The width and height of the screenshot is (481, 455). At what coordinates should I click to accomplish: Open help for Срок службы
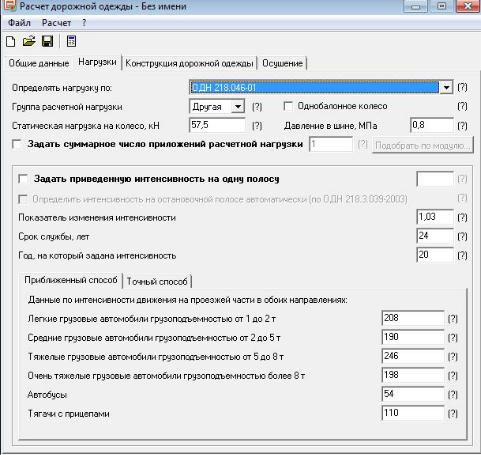point(462,236)
